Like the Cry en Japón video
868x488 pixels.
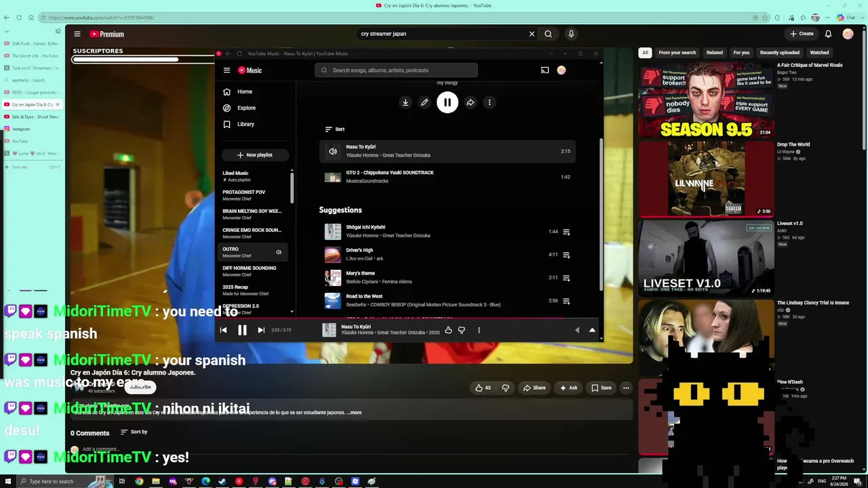(483, 388)
